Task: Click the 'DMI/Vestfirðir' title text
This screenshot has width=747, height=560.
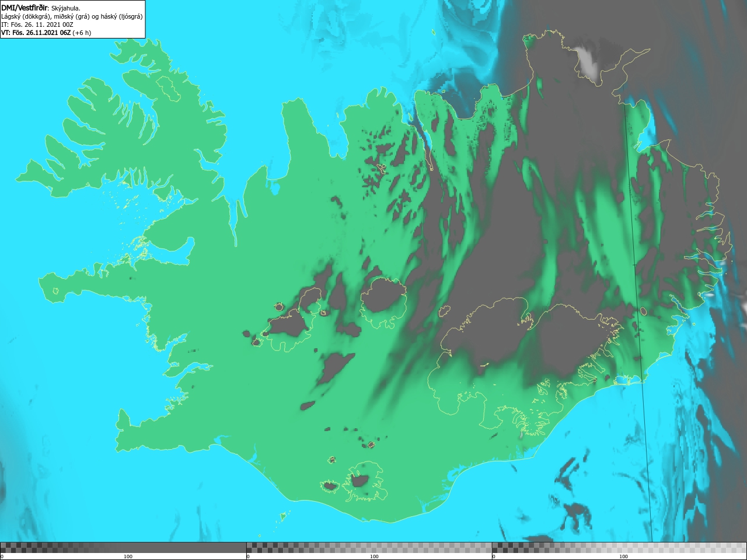Action: pos(25,8)
